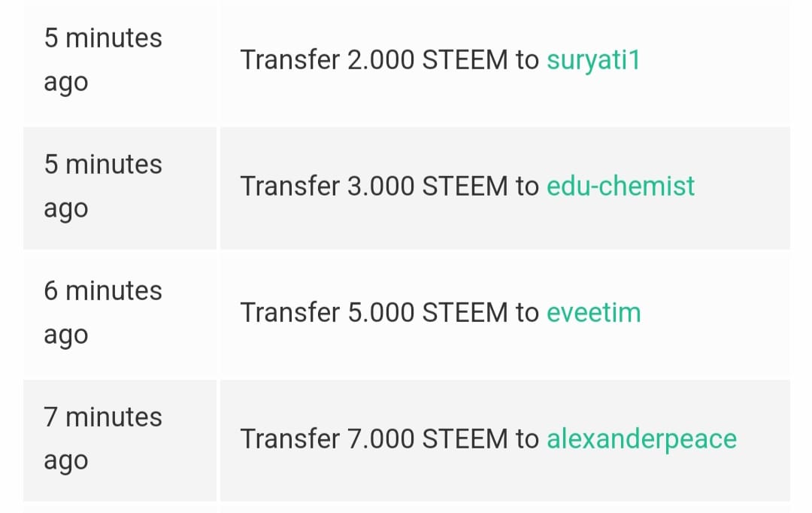Click the 3.000 amount sent to edu-chemist
Image resolution: width=812 pixels, height=513 pixels.
380,187
